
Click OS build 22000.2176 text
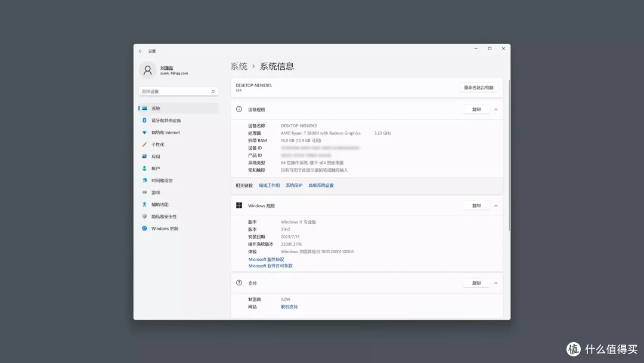(291, 244)
